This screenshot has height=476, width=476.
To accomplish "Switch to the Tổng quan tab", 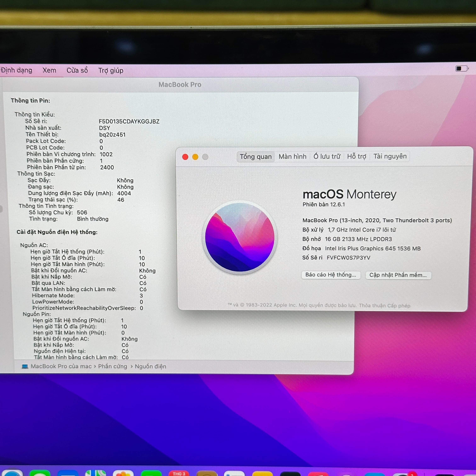I will click(x=256, y=157).
